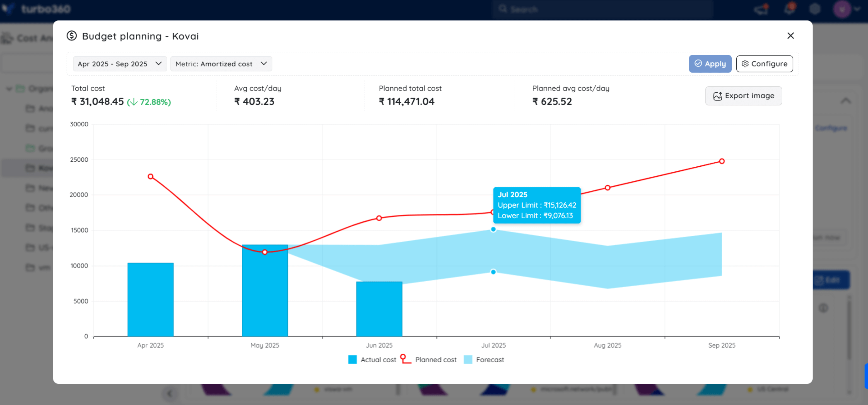Open the Apr 2025 - Sep 2025 date dropdown
The height and width of the screenshot is (405, 868).
[x=120, y=64]
